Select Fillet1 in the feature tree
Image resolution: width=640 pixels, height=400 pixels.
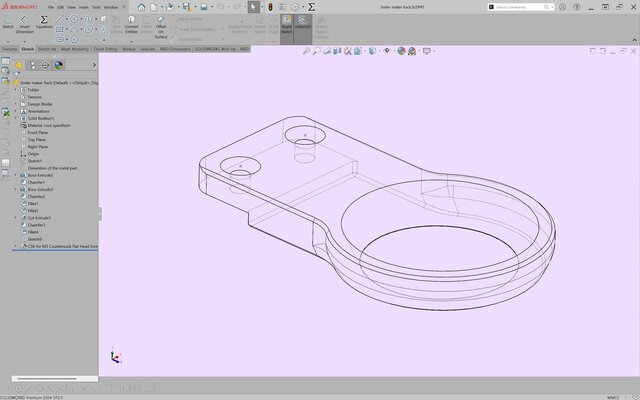pyautogui.click(x=33, y=203)
